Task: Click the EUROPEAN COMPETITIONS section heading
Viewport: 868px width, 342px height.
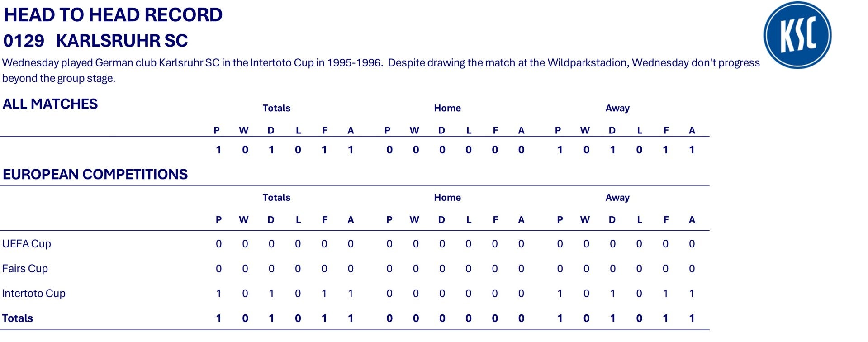Action: (x=95, y=174)
